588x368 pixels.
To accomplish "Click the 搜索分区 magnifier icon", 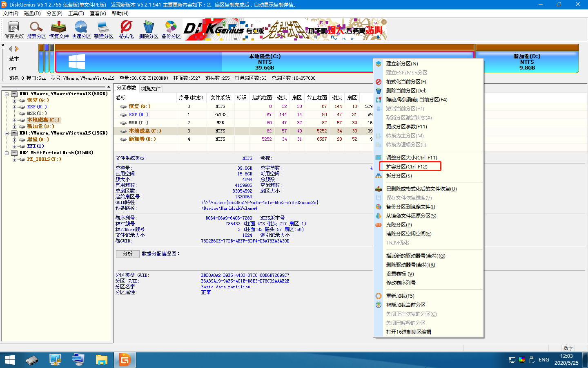I will pos(36,29).
